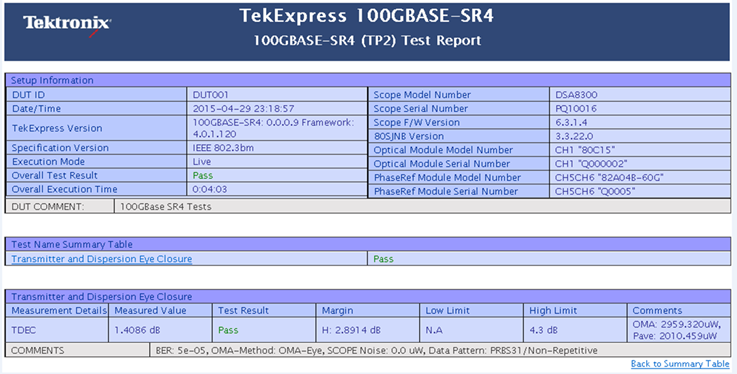Viewport: 737px width, 374px height.
Task: Click the DUT COMMENT: label
Action: [47, 207]
